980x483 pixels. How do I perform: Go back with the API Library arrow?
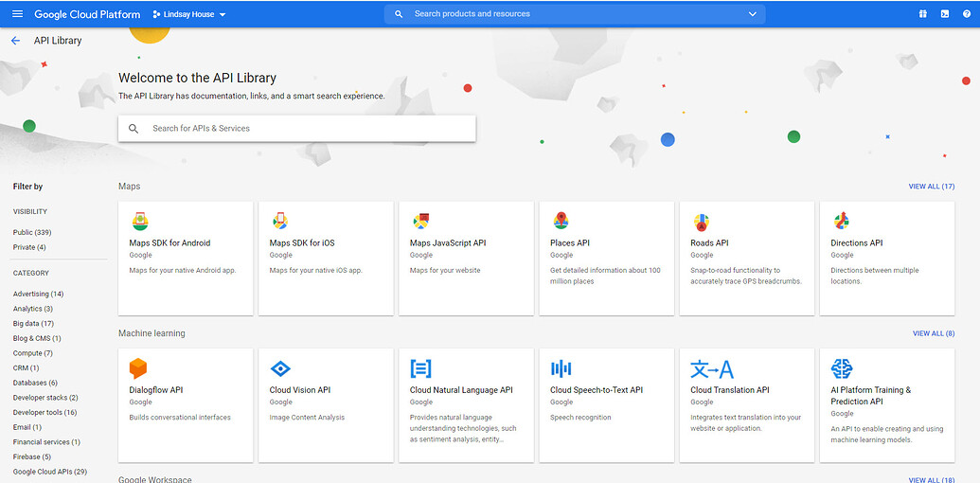click(x=16, y=41)
